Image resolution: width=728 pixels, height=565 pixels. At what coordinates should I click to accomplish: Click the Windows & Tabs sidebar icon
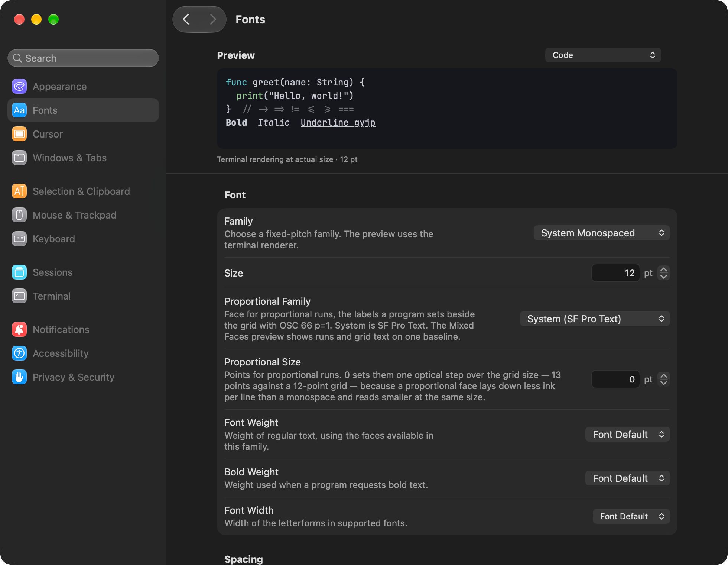click(19, 158)
